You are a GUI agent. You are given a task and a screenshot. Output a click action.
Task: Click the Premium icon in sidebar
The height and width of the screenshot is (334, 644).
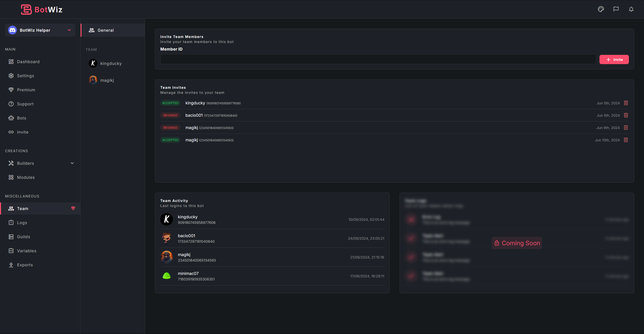point(11,89)
